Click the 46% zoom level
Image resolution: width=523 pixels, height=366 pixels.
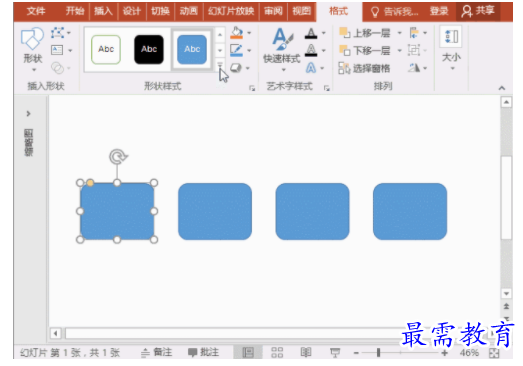[x=469, y=353]
